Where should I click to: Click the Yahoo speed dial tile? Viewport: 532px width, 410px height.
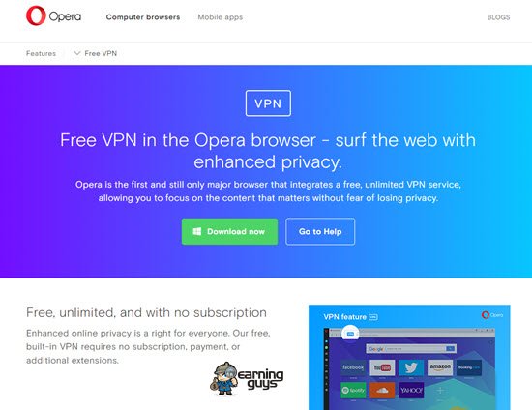411,390
